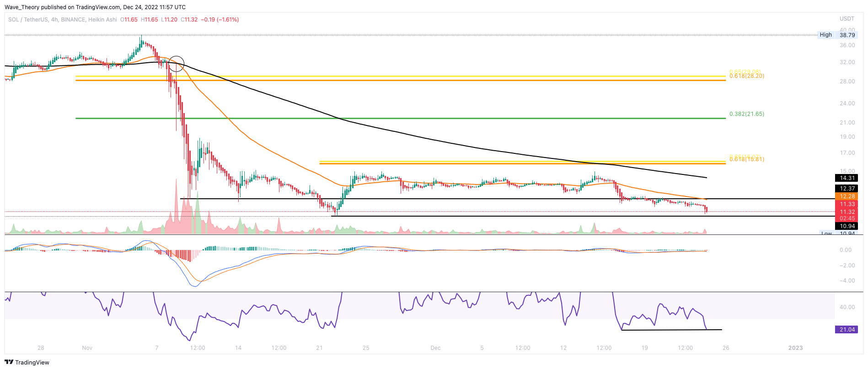Click the 21 date label on time axis
868x370 pixels.
(x=319, y=348)
